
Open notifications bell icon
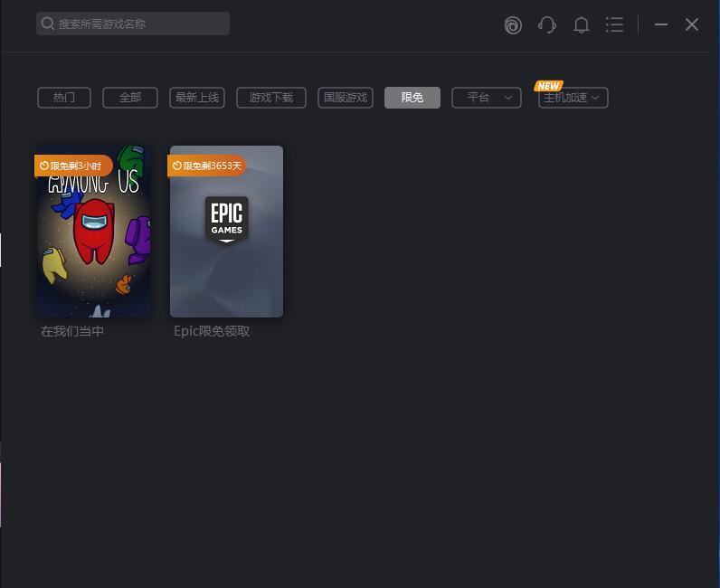tap(581, 24)
